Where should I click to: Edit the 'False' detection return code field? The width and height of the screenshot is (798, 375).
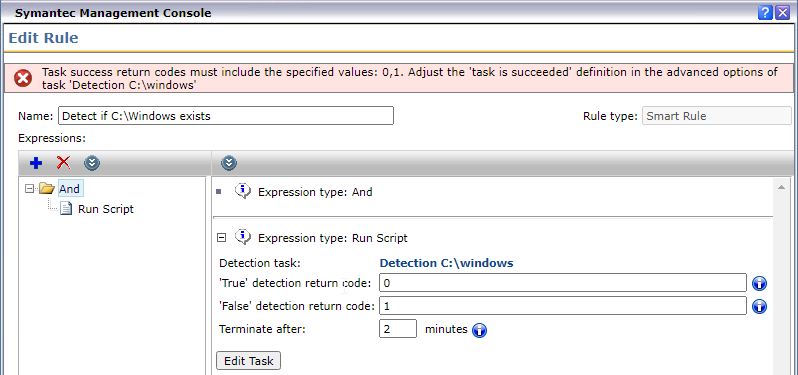[x=563, y=306]
